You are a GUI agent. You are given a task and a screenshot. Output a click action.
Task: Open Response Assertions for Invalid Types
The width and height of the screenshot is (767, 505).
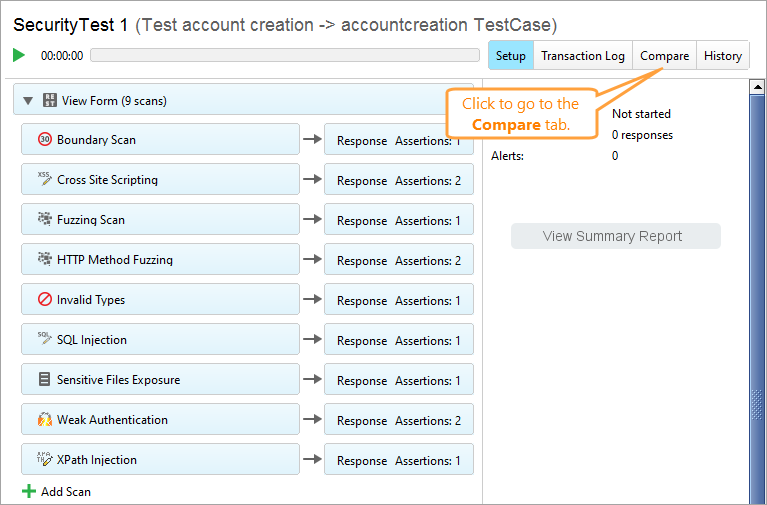(x=399, y=299)
